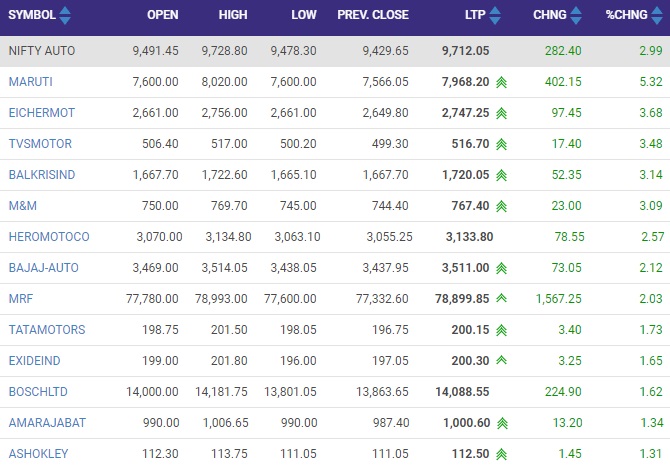This screenshot has width=670, height=469.
Task: Open the EXIDEIND stock link
Action: tap(34, 361)
